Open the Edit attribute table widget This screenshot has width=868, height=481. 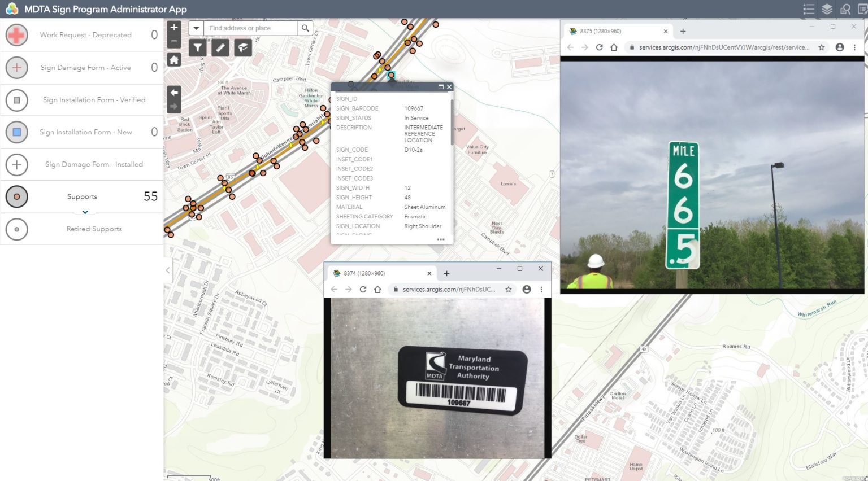coord(861,9)
